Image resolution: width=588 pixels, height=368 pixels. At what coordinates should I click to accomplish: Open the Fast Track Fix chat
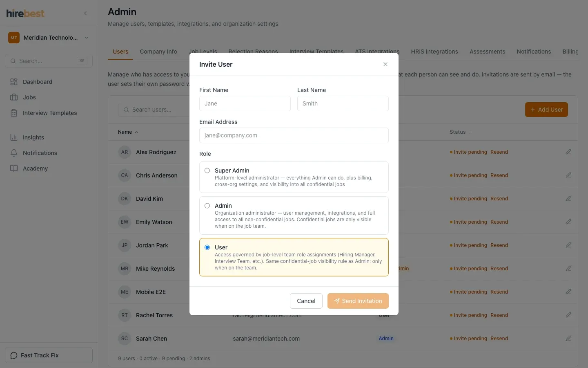(x=49, y=355)
